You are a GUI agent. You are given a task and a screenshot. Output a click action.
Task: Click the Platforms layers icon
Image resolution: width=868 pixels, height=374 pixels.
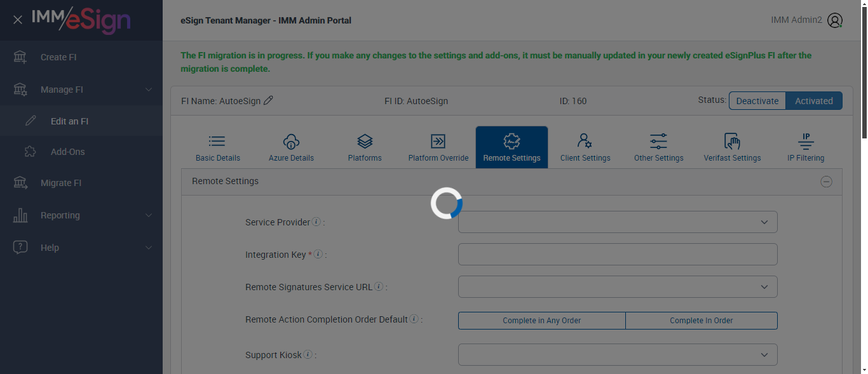(365, 141)
